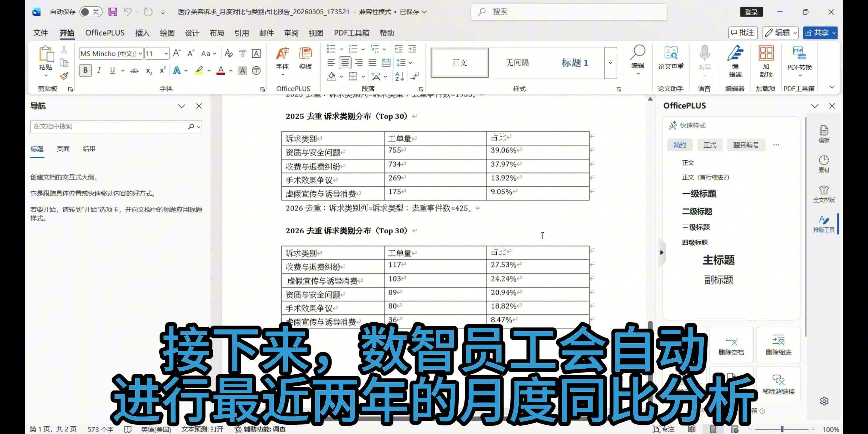
Task: Click the Format Painter brush icon
Action: 64,76
